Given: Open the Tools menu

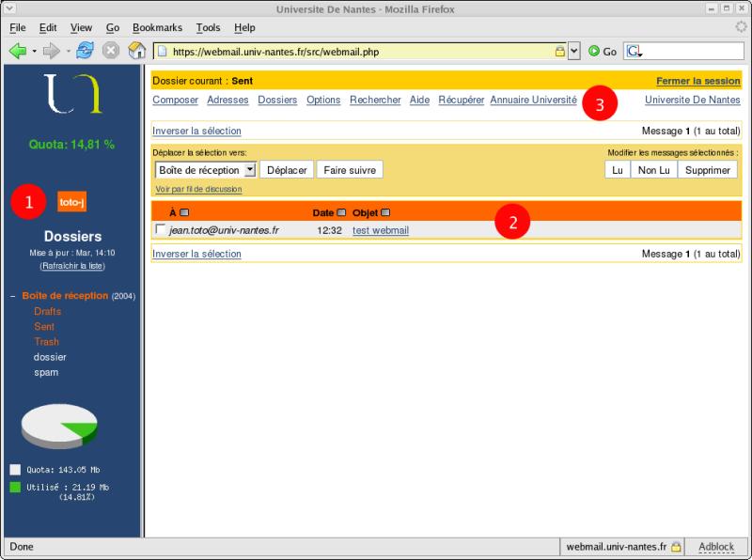Looking at the screenshot, I should point(208,28).
